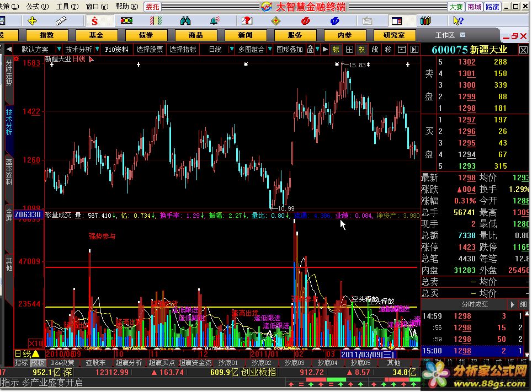Open the F10资料 toolbar item

tap(116, 50)
